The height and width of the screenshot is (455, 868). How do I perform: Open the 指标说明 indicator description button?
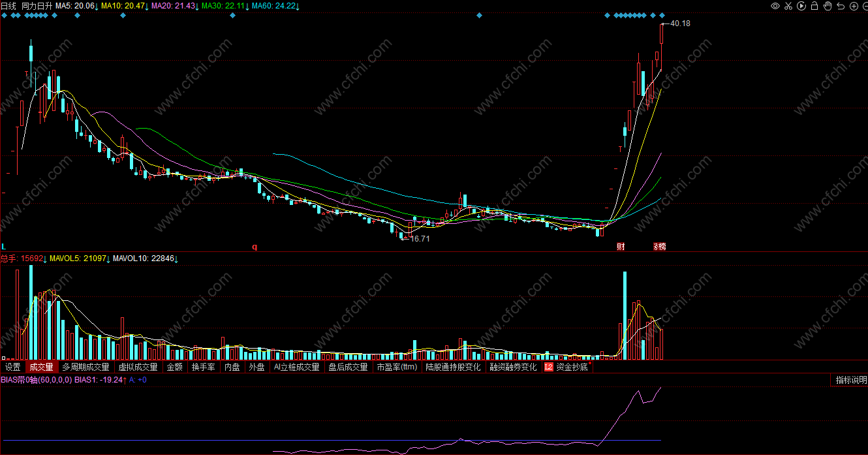(851, 380)
